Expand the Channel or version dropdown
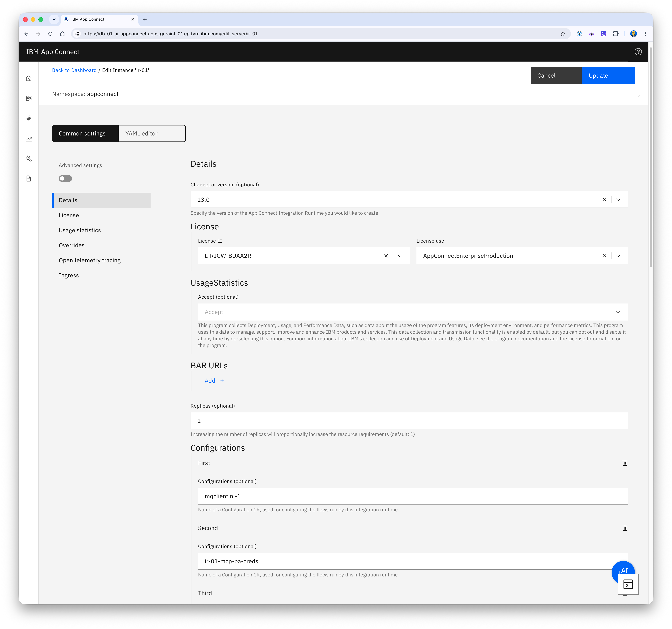The image size is (672, 629). [618, 200]
